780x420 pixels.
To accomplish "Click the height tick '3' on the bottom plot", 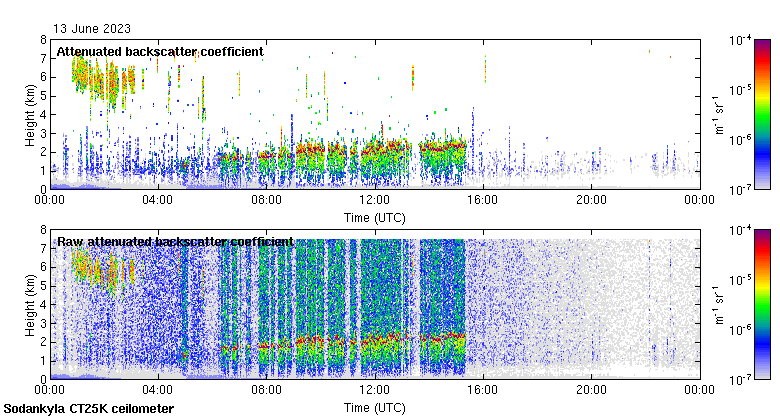I will [x=43, y=323].
